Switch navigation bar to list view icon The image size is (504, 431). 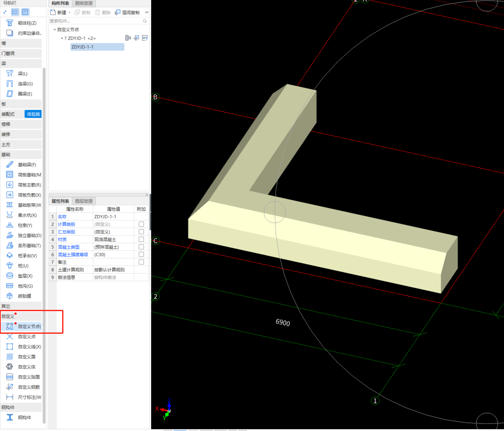15,12
